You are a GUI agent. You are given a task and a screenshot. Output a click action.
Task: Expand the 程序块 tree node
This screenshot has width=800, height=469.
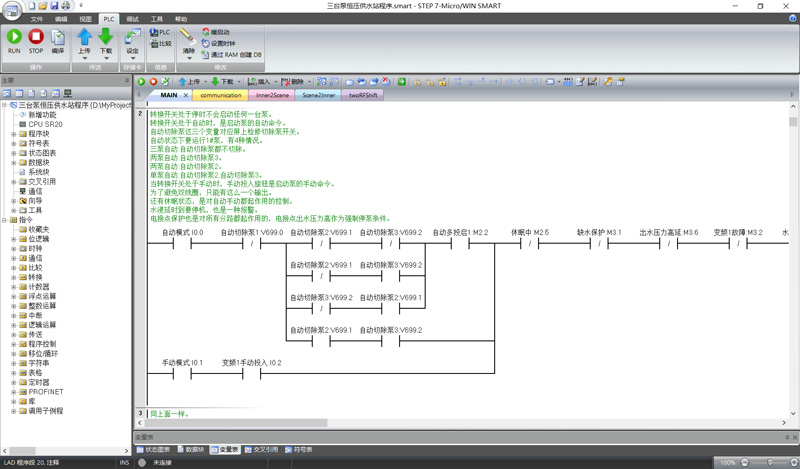(x=14, y=134)
